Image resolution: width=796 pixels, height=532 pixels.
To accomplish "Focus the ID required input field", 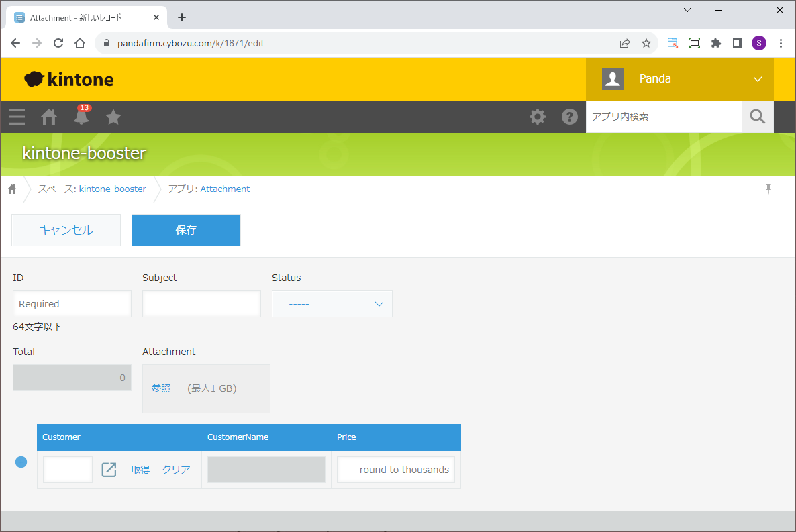I will click(x=72, y=304).
